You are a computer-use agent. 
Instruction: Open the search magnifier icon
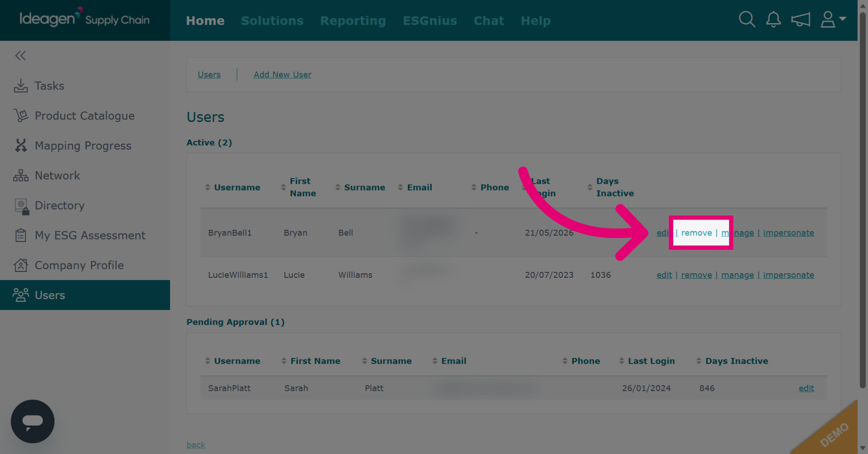pyautogui.click(x=747, y=19)
